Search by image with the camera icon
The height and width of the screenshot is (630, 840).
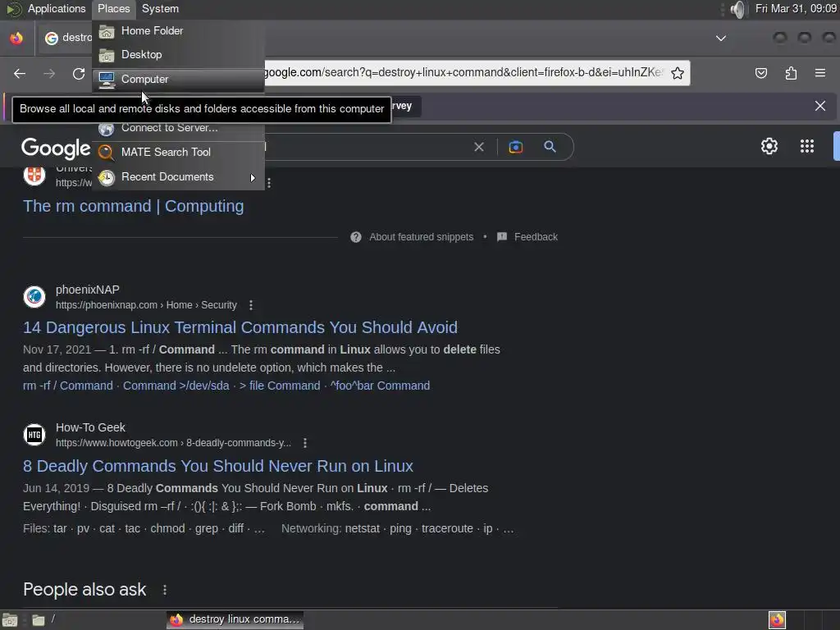click(x=515, y=147)
